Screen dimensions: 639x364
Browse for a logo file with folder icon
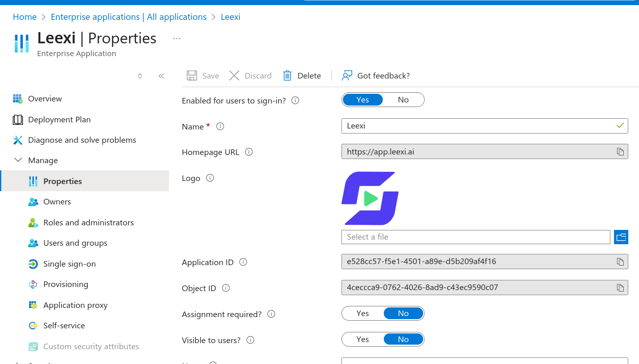(x=621, y=237)
